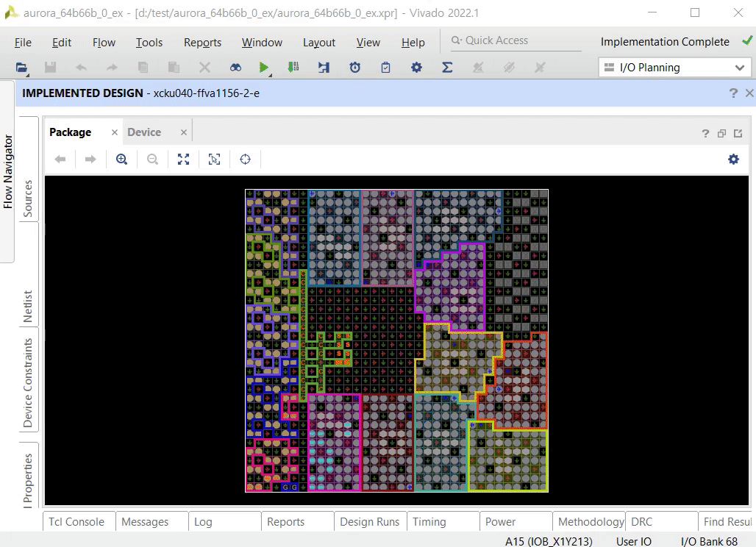Click the Delete X icon in toolbar

pos(204,68)
